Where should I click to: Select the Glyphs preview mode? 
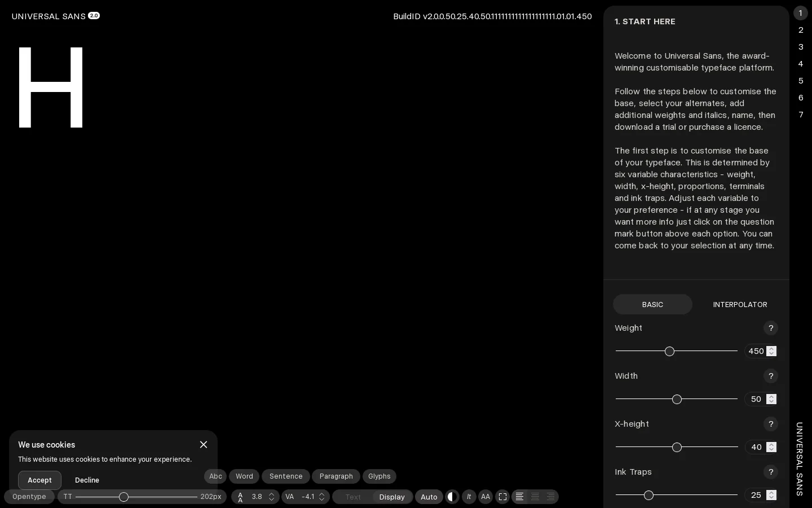(x=379, y=476)
